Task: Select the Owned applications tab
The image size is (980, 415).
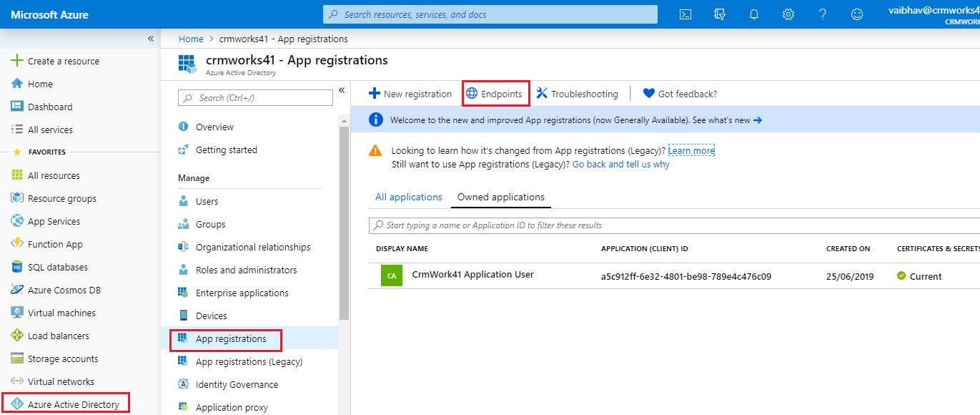Action: pyautogui.click(x=501, y=197)
